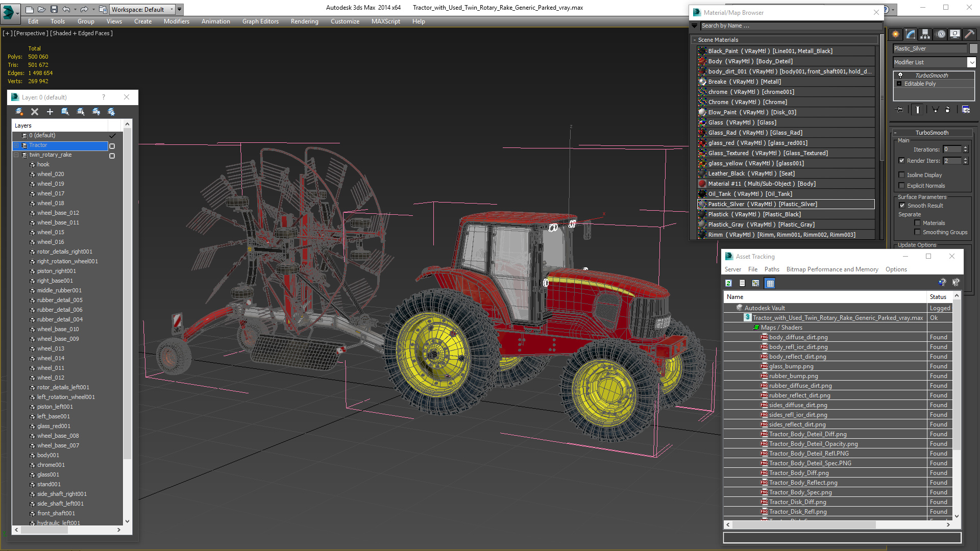Enable Explicit Normals checkbox
Image resolution: width=980 pixels, height=551 pixels.
pos(901,186)
